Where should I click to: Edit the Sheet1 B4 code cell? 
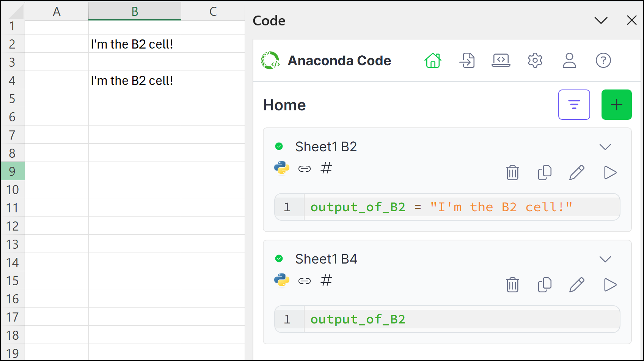(x=577, y=285)
